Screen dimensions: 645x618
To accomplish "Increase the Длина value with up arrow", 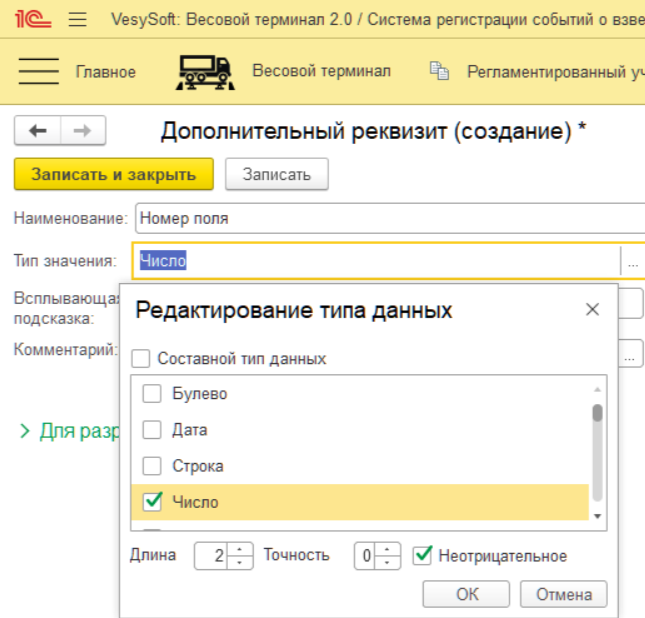I will pyautogui.click(x=237, y=550).
